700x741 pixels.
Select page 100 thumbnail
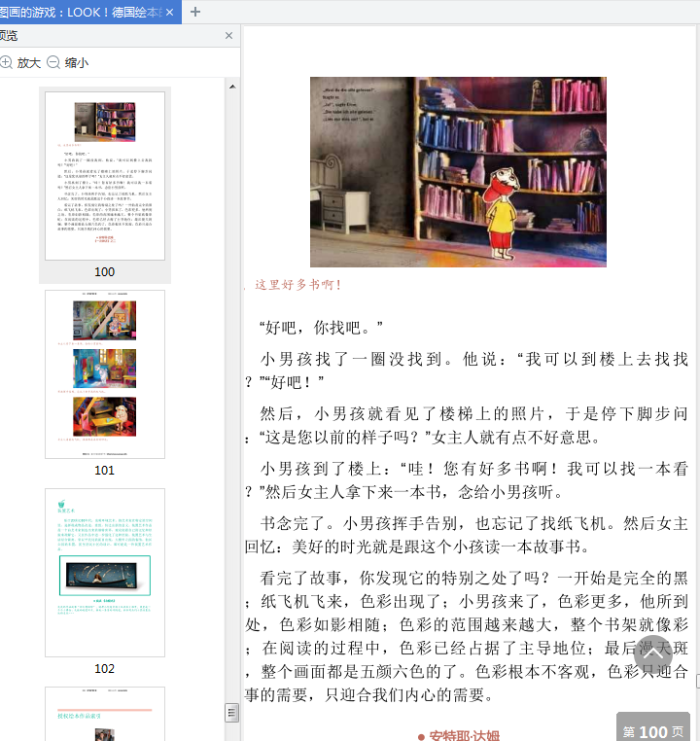click(105, 176)
